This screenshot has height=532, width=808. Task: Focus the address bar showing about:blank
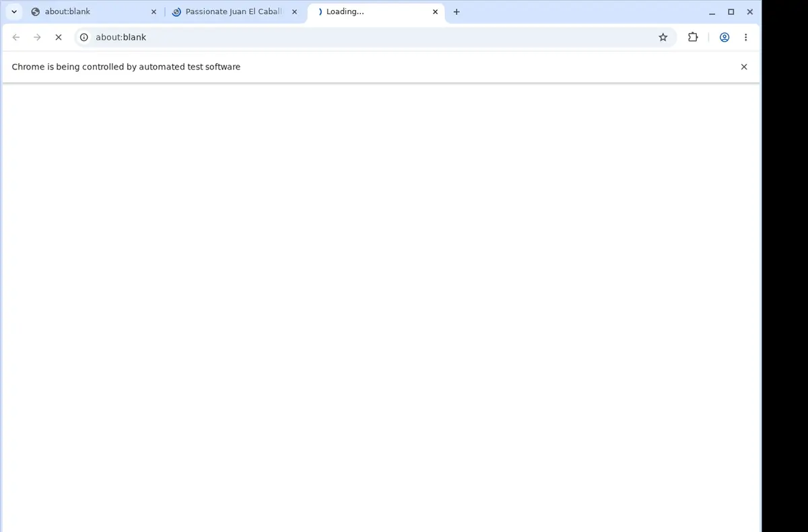374,37
